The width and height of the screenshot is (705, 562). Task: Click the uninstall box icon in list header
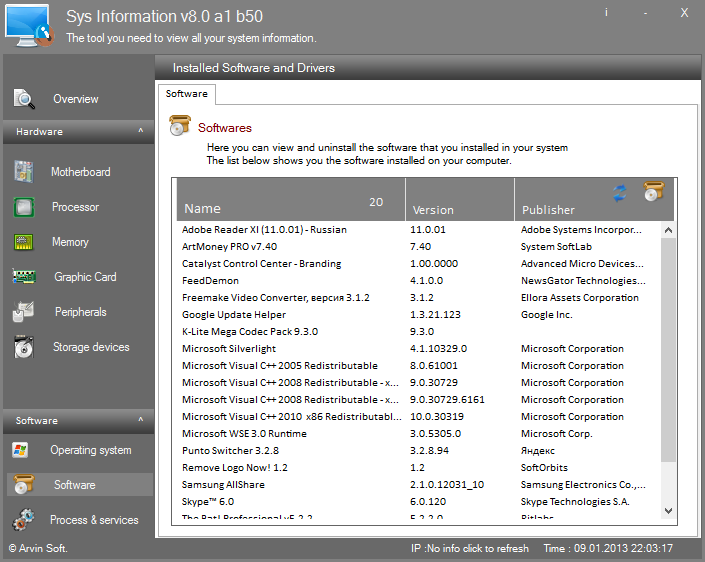pyautogui.click(x=653, y=192)
